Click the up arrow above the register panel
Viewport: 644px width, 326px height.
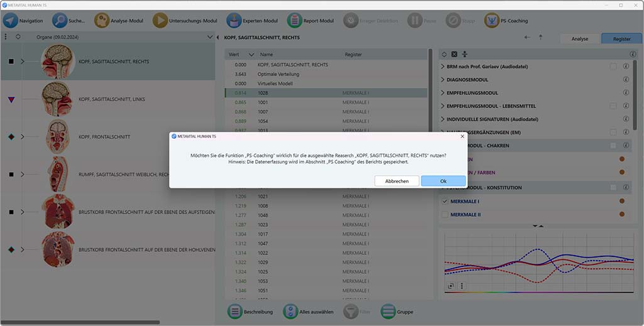(x=540, y=37)
